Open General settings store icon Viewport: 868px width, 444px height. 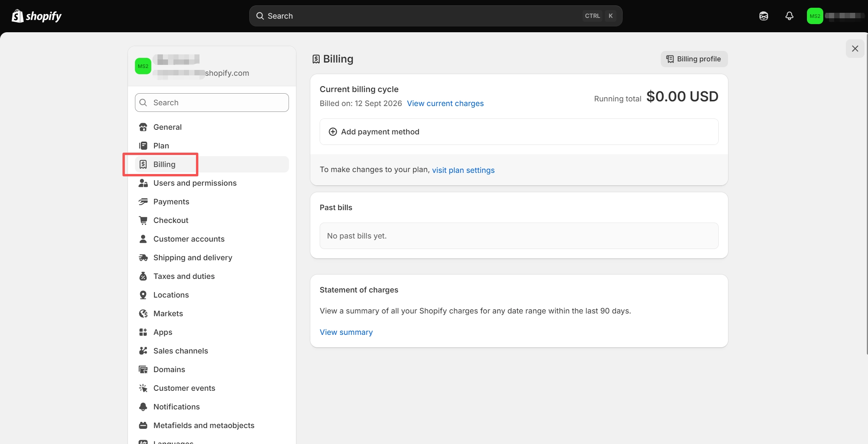143,127
